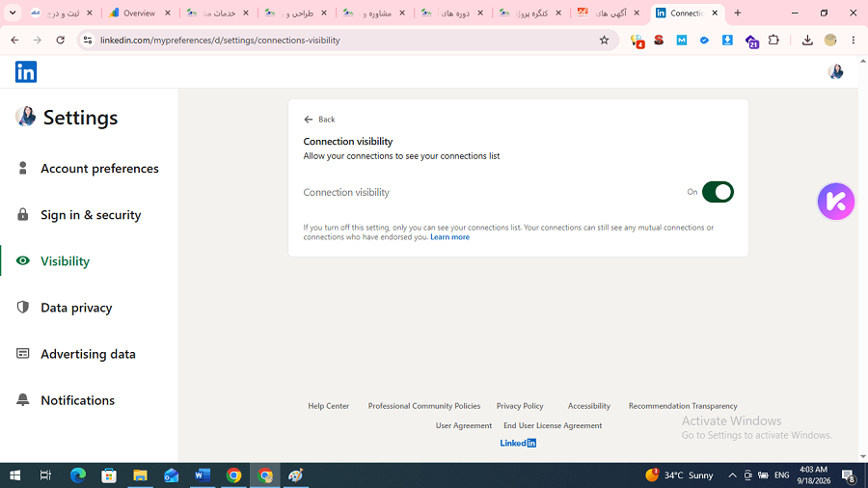The image size is (868, 488).
Task: Open the Privacy Policy footer link
Action: point(520,406)
